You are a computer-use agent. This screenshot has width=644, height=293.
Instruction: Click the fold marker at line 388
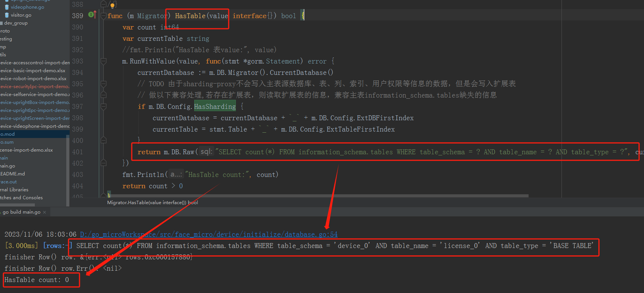pyautogui.click(x=103, y=4)
